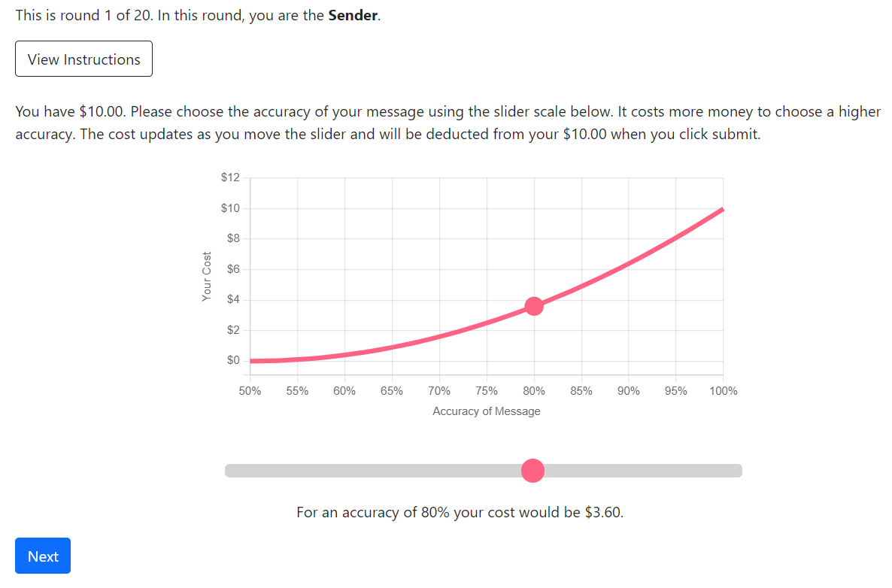Click the 80% tick label under the chart
The image size is (892, 588).
point(533,391)
